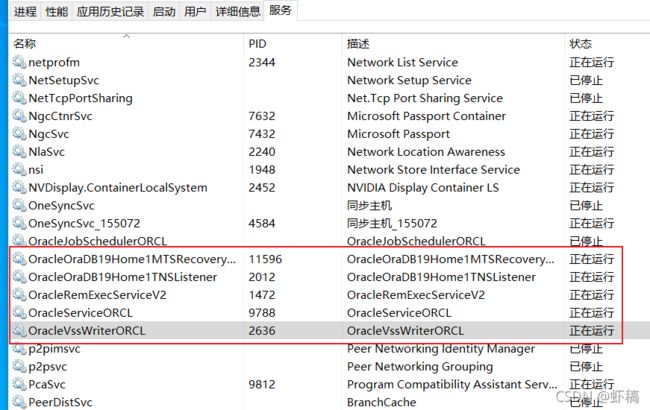
Task: Click the OracleOraDB19Home1TNSListener service icon
Action: [19, 277]
